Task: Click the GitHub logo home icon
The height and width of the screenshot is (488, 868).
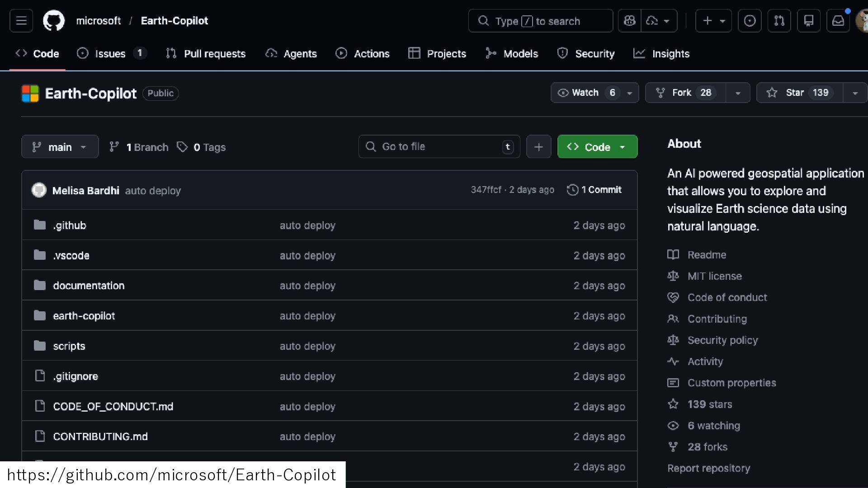Action: [54, 21]
